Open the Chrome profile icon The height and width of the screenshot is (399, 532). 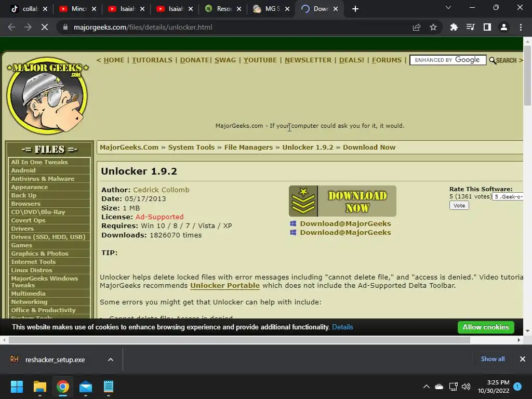[504, 27]
